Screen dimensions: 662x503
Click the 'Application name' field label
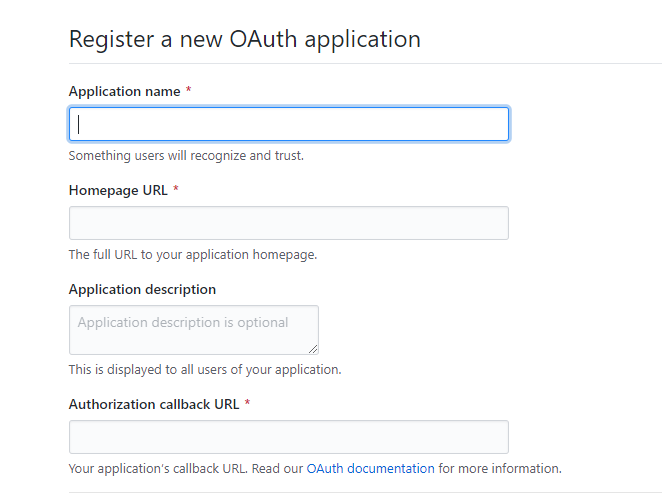tap(124, 91)
